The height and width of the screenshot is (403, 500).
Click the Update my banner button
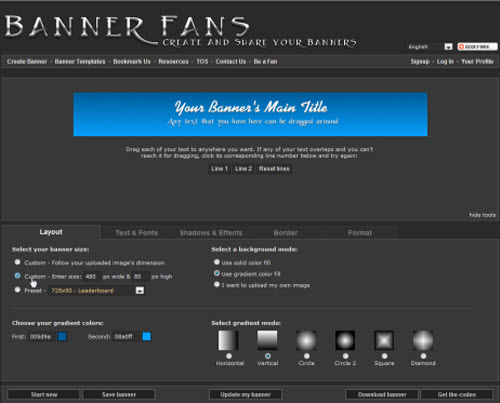pyautogui.click(x=246, y=395)
